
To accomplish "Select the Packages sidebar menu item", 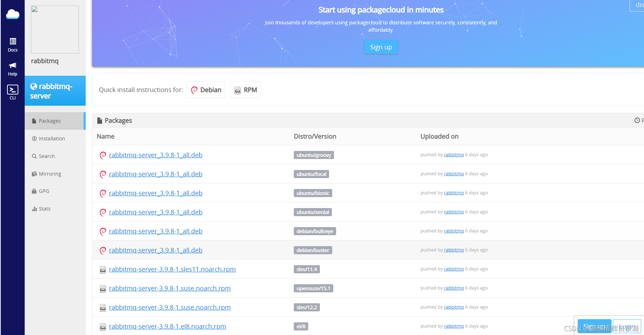I will 55,121.
